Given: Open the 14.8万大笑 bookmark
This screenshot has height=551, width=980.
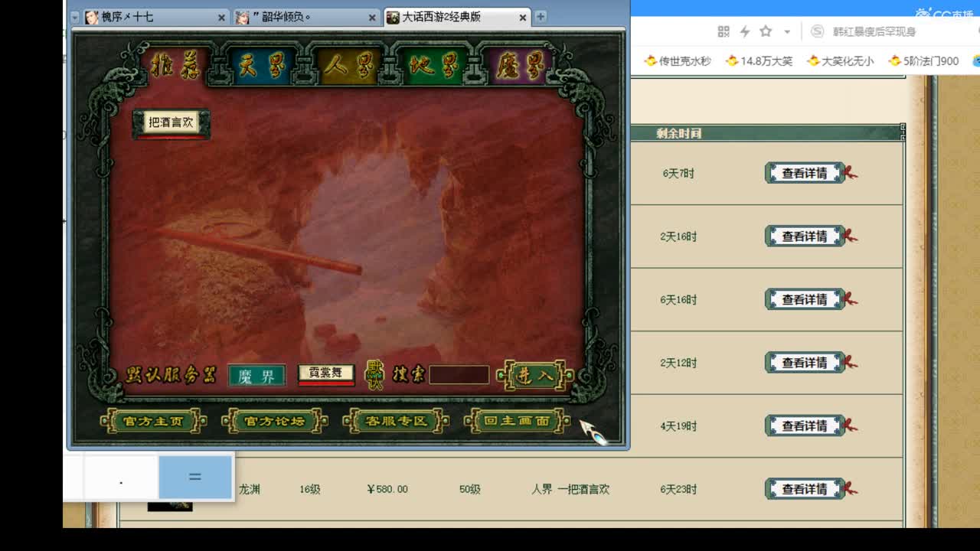Looking at the screenshot, I should (759, 60).
